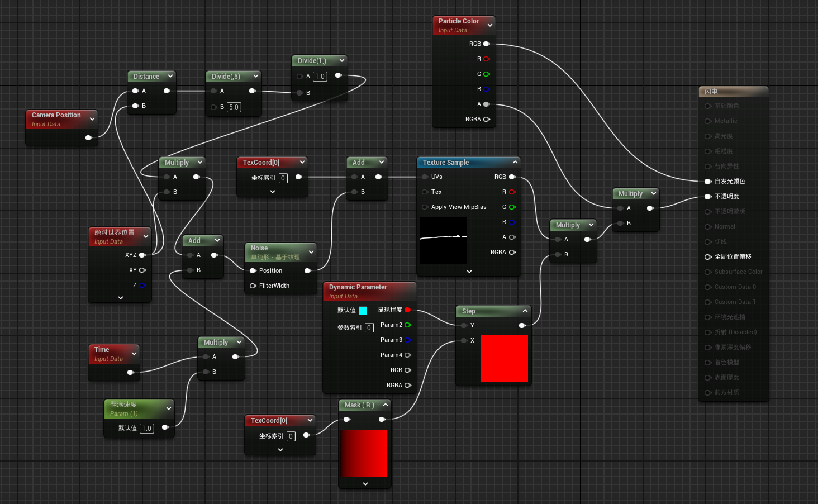Expand the Noise node chevron
818x504 pixels.
click(x=311, y=252)
